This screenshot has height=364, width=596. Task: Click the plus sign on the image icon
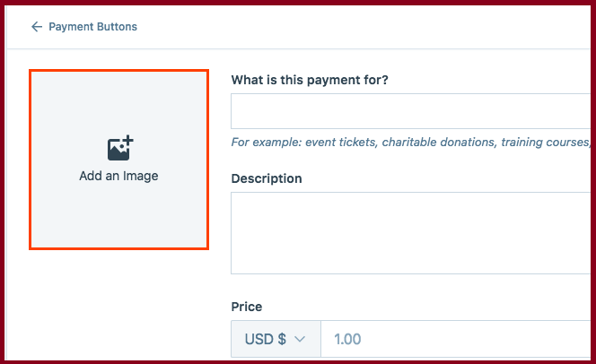[x=128, y=140]
